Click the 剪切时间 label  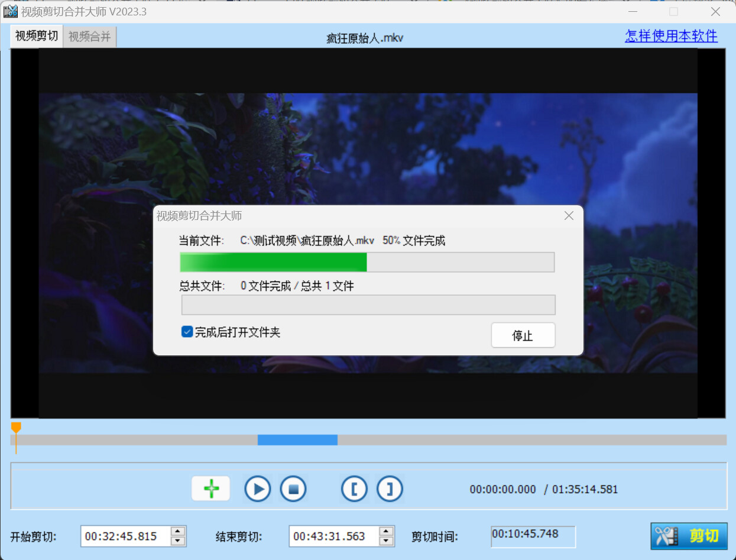(435, 537)
